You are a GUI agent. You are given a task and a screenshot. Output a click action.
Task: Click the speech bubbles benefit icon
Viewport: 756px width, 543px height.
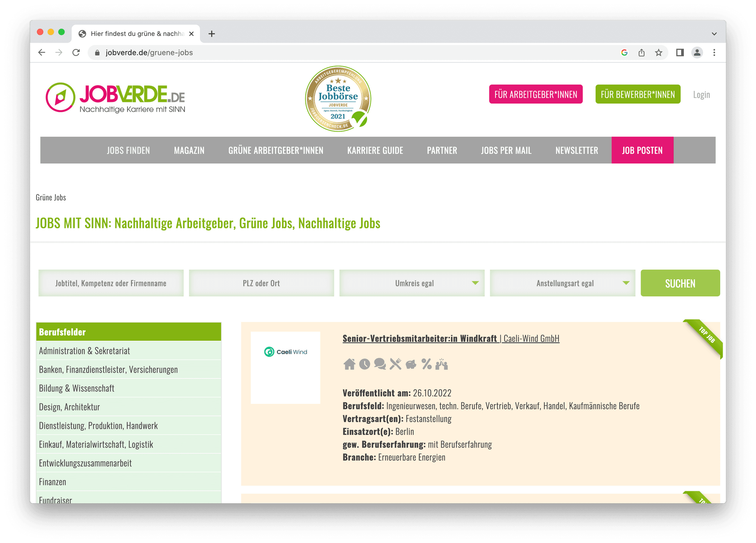(x=380, y=364)
